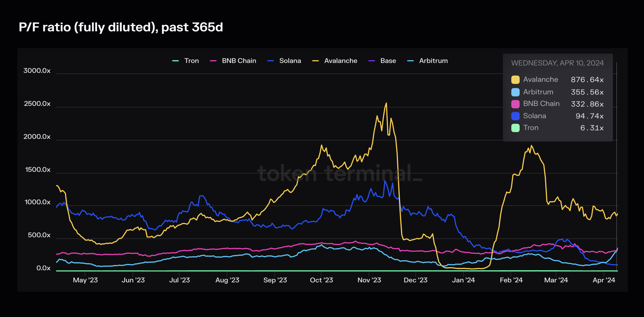Click the tooltip date header
The width and height of the screenshot is (644, 317).
[x=557, y=63]
